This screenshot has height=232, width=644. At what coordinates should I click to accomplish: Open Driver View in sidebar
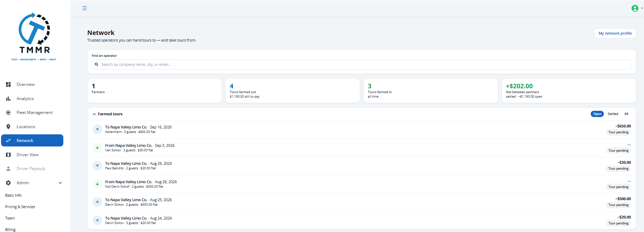pyautogui.click(x=32, y=155)
